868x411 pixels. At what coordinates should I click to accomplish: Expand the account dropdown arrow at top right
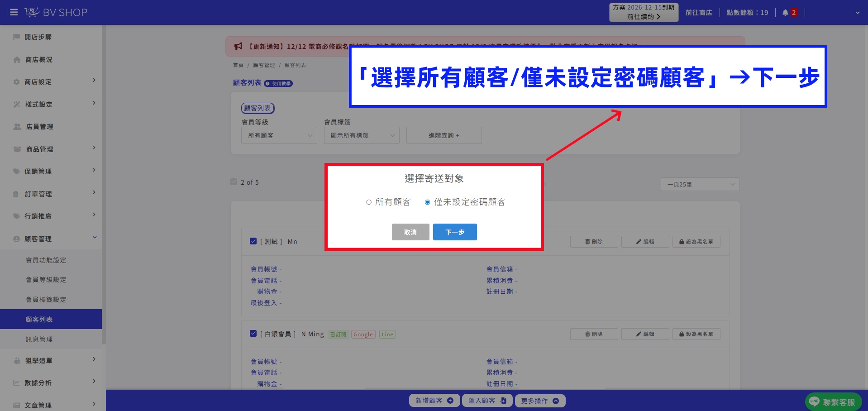857,13
